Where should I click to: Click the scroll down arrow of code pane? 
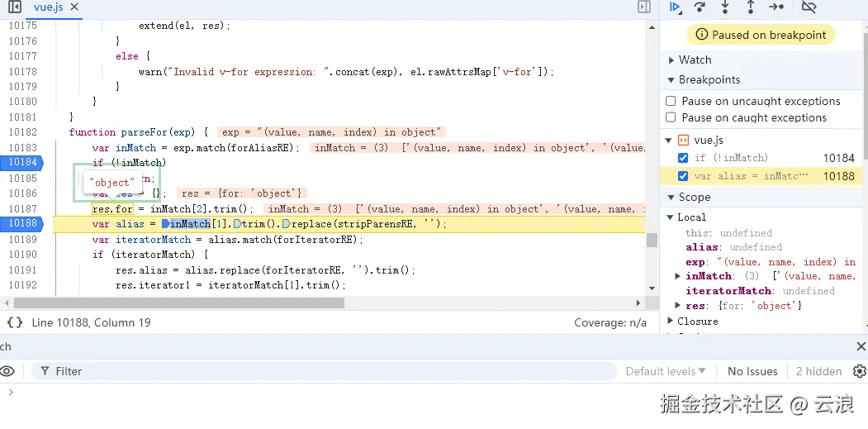652,288
